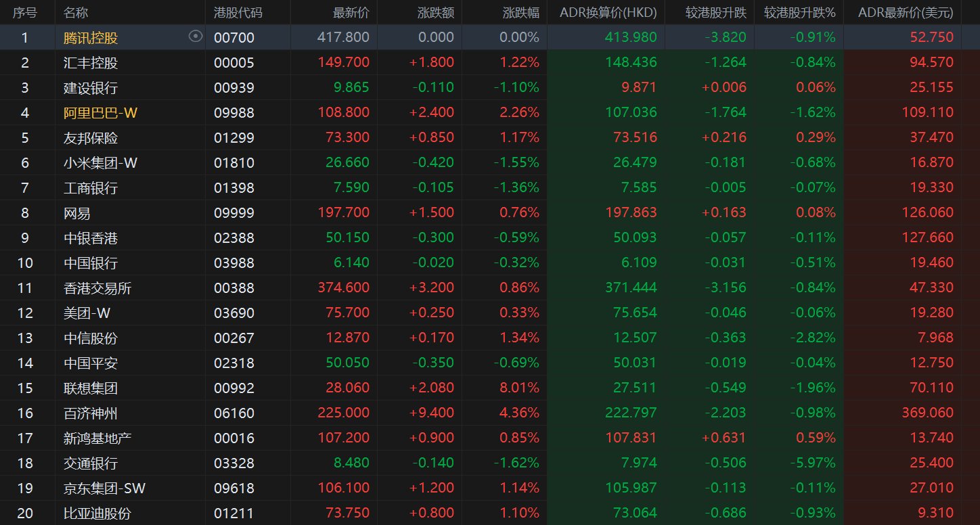
Task: Click the 较港股升跌% column header
Action: pyautogui.click(x=799, y=13)
